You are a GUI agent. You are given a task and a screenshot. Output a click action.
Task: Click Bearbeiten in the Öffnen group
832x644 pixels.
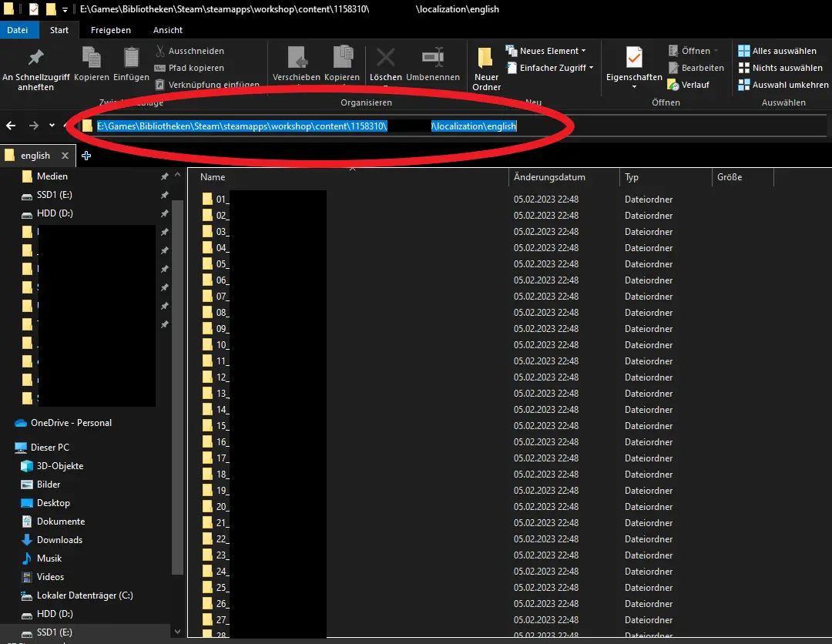(696, 68)
